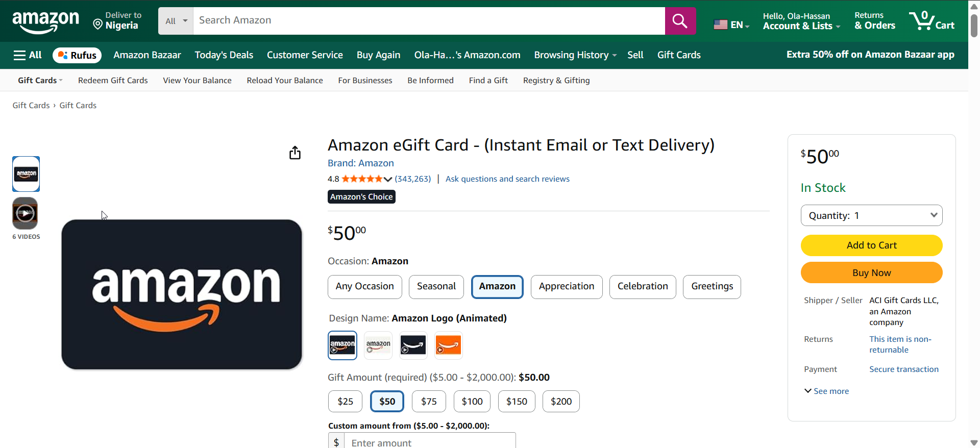The image size is (980, 448).
Task: Select the $25 gift amount
Action: pos(345,402)
